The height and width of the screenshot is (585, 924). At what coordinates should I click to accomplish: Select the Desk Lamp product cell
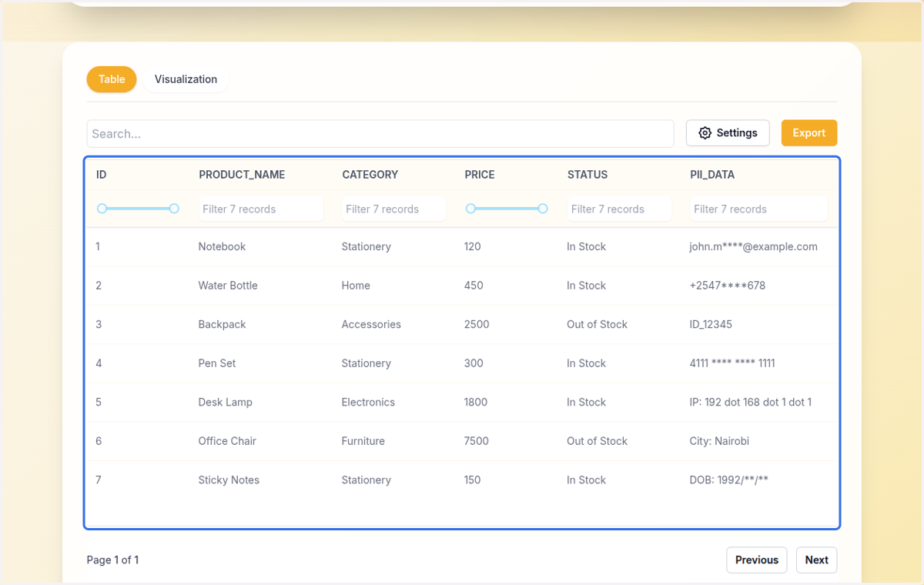point(225,402)
